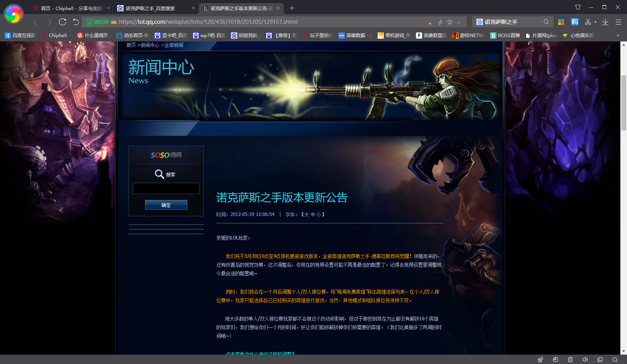
Task: Click the browser logo icon at top-left
Action: coord(14,14)
